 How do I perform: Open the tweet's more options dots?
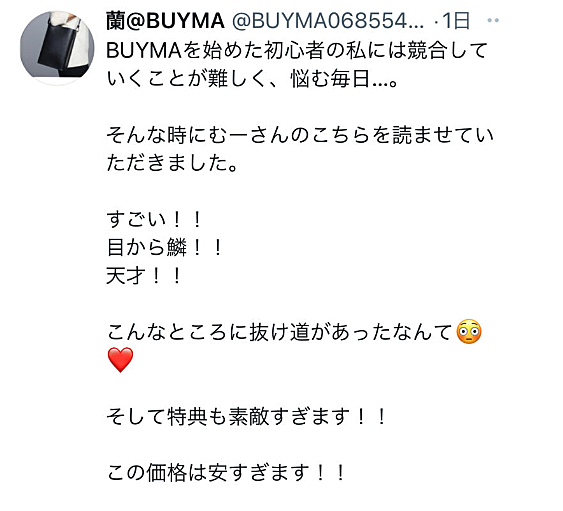[x=493, y=20]
